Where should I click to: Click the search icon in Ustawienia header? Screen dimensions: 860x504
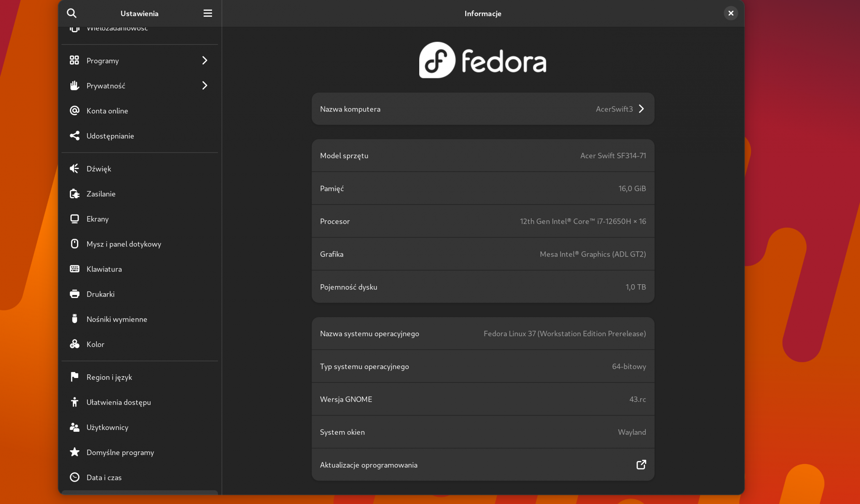72,13
